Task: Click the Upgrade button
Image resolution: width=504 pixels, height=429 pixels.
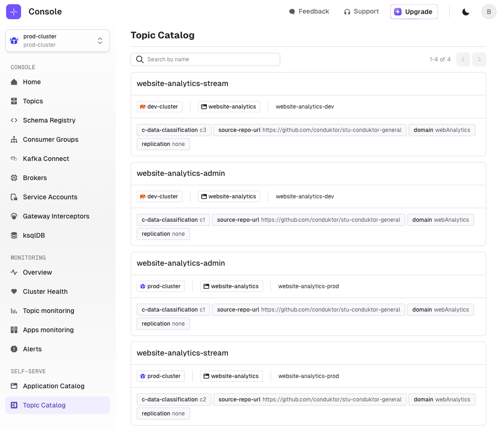Action: (x=414, y=12)
